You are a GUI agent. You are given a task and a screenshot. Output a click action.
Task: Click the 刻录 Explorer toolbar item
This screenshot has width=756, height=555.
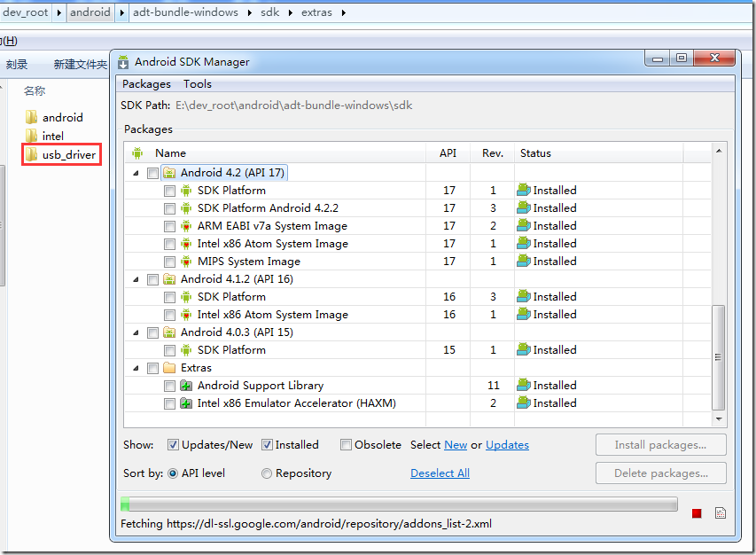(x=17, y=64)
